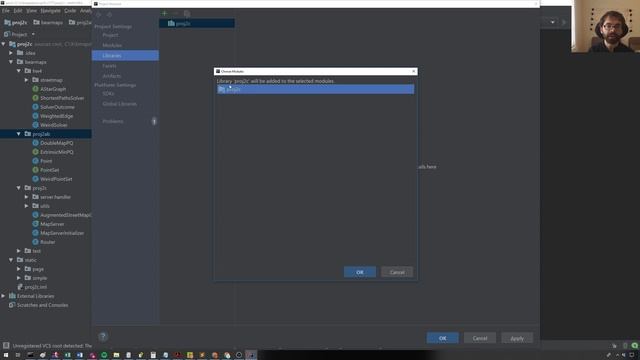Confirm Choose Modules dialog with OK
The height and width of the screenshot is (360, 640).
360,272
